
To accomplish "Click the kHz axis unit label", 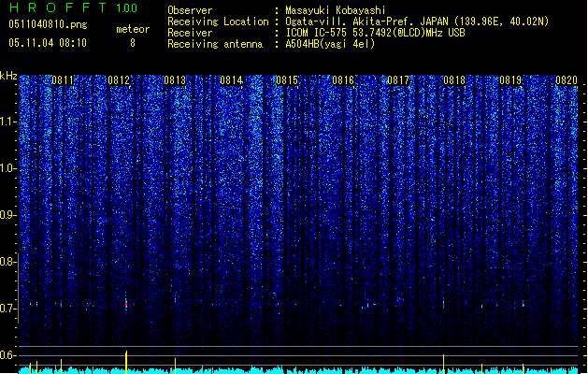I will [8, 76].
